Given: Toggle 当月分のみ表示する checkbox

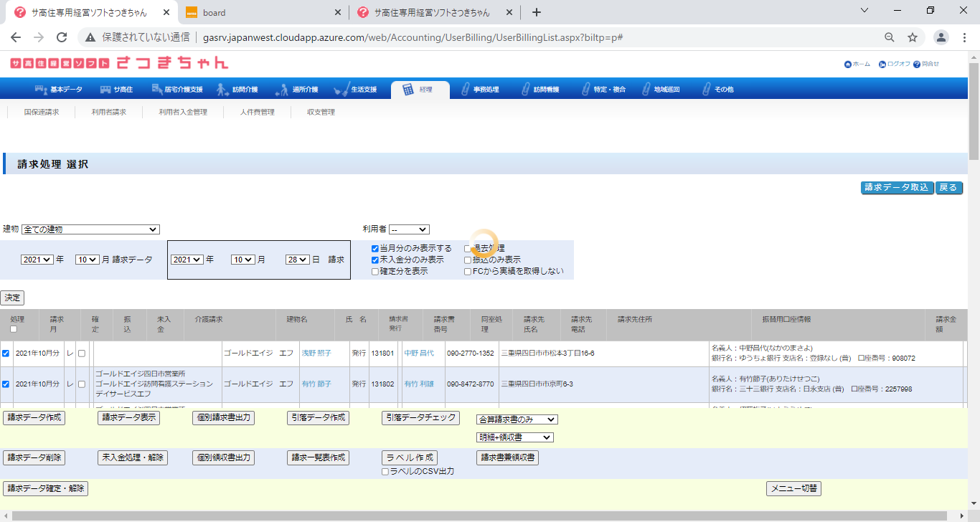Looking at the screenshot, I should point(375,249).
